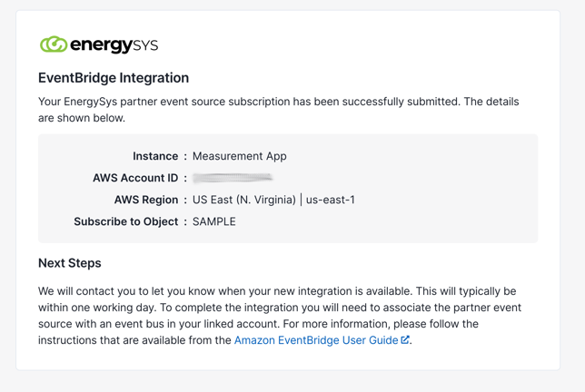Select the US East (N. Virginia) text
Screen dimensions: 585x392
tap(243, 200)
